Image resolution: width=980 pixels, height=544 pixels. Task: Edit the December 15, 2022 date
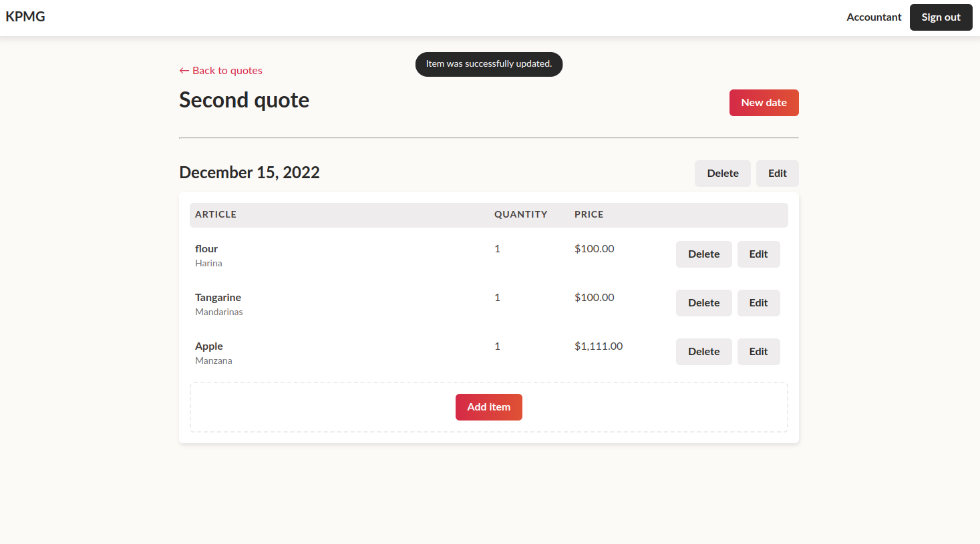point(777,173)
